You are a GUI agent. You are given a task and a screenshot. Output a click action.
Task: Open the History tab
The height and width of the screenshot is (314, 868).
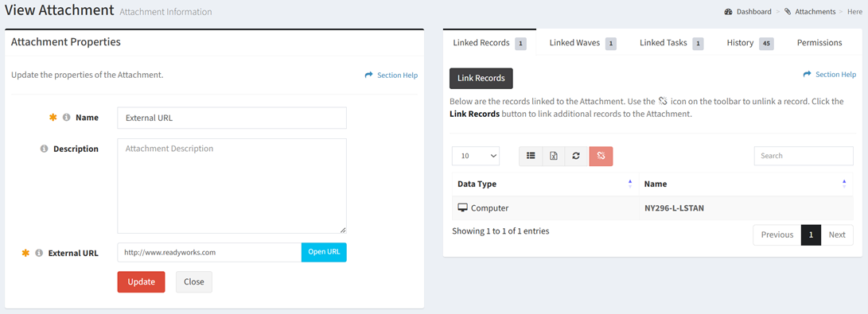tap(749, 43)
